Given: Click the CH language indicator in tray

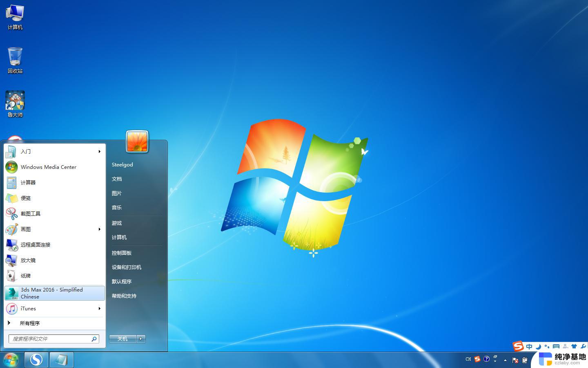Looking at the screenshot, I should click(468, 359).
